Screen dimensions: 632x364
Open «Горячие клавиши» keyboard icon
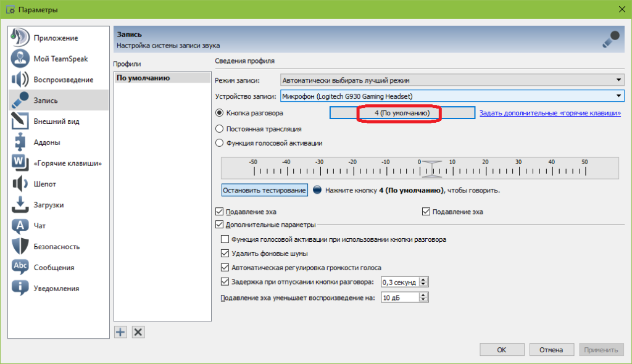click(20, 163)
